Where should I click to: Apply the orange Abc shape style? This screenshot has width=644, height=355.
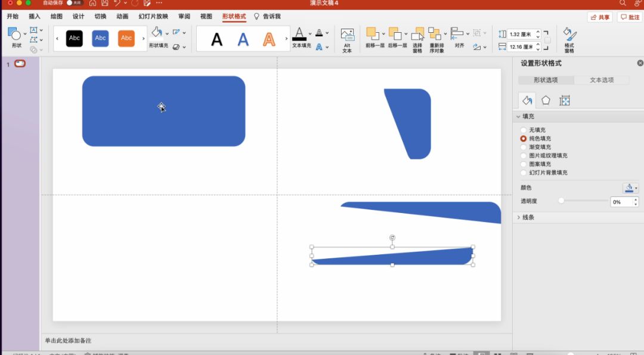point(126,38)
